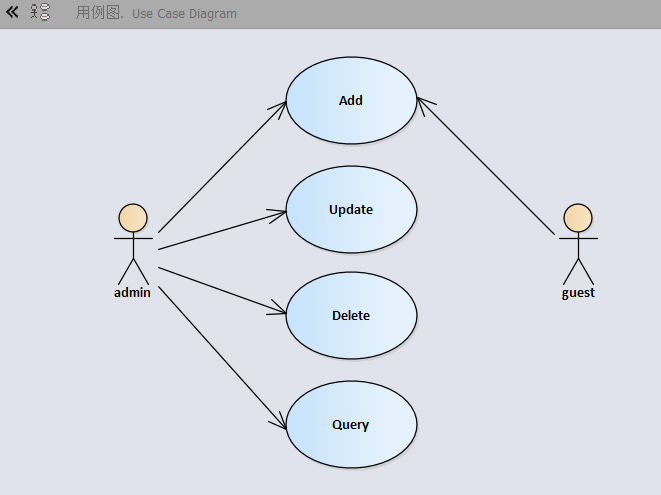Click the Chinese title text '用例图'
The image size is (661, 495).
pos(98,14)
